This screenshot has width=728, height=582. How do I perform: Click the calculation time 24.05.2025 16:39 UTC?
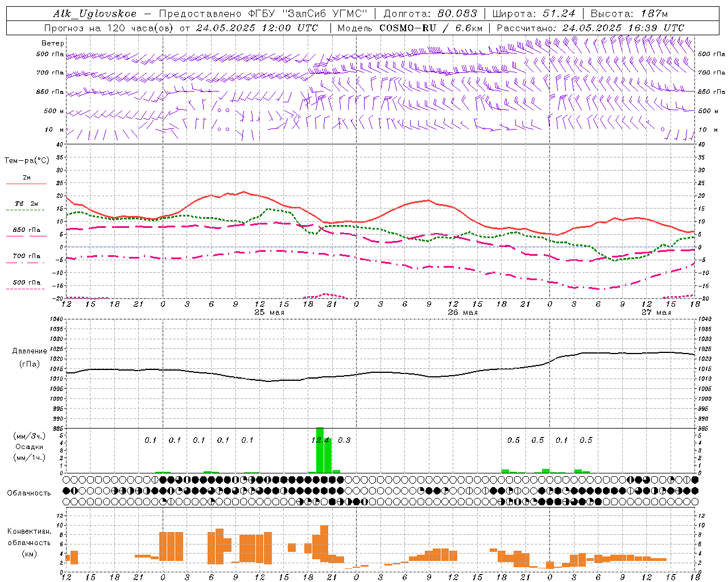(623, 28)
